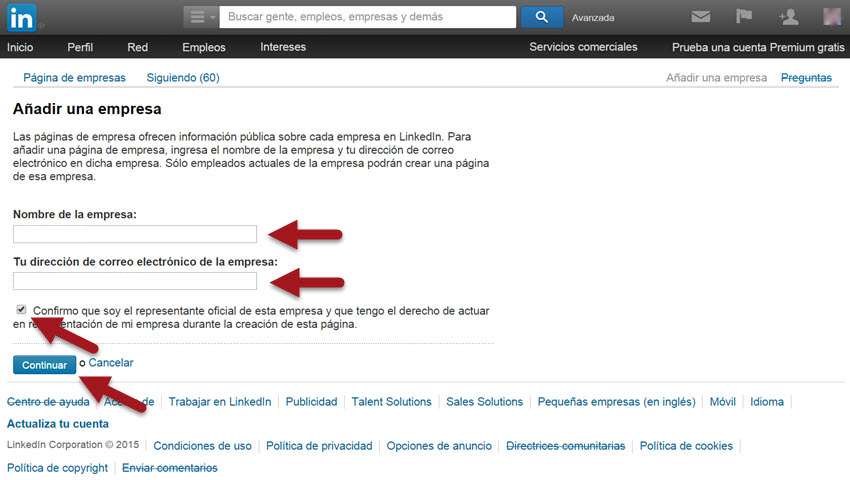Expand the search category dropdown
The image size is (850, 480).
(199, 17)
